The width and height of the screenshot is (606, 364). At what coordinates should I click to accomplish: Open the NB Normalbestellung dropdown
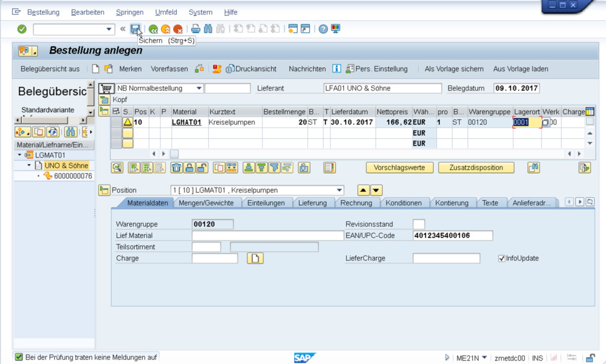pos(199,88)
